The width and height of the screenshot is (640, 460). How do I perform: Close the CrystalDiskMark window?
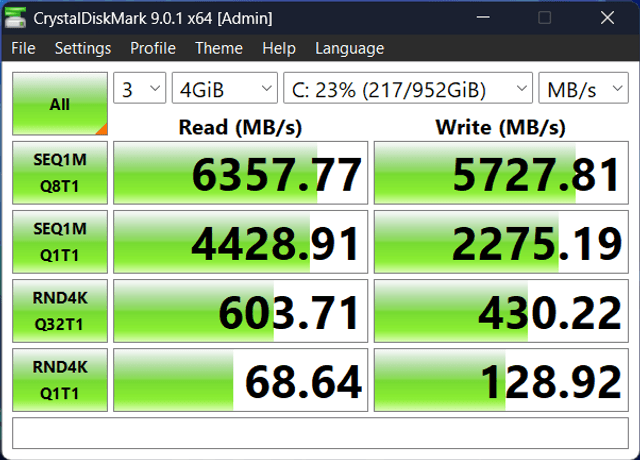pyautogui.click(x=607, y=18)
